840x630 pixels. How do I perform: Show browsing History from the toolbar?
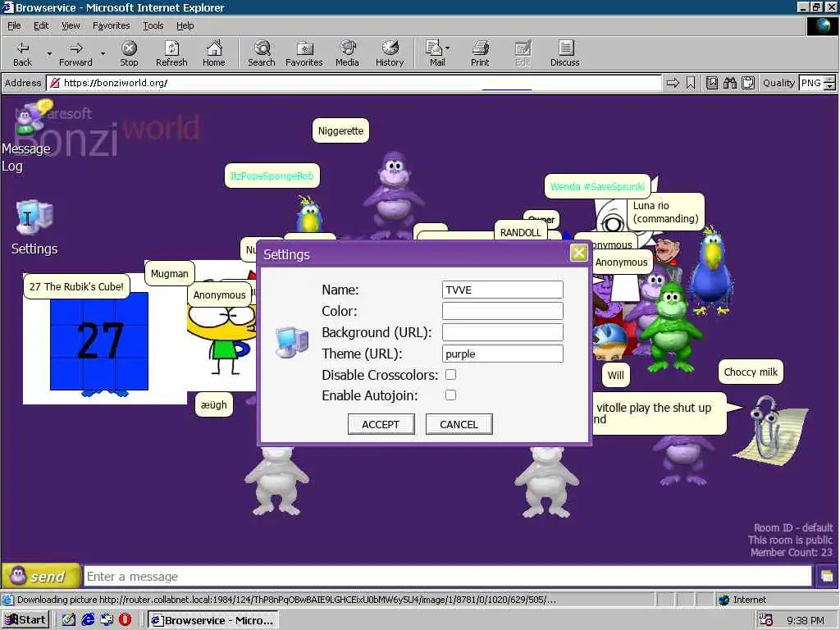390,53
